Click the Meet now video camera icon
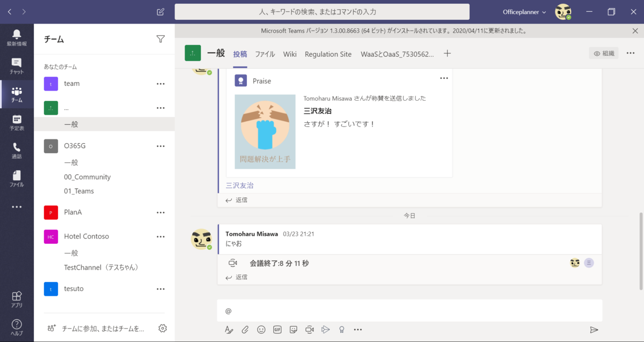644x342 pixels. [x=310, y=330]
